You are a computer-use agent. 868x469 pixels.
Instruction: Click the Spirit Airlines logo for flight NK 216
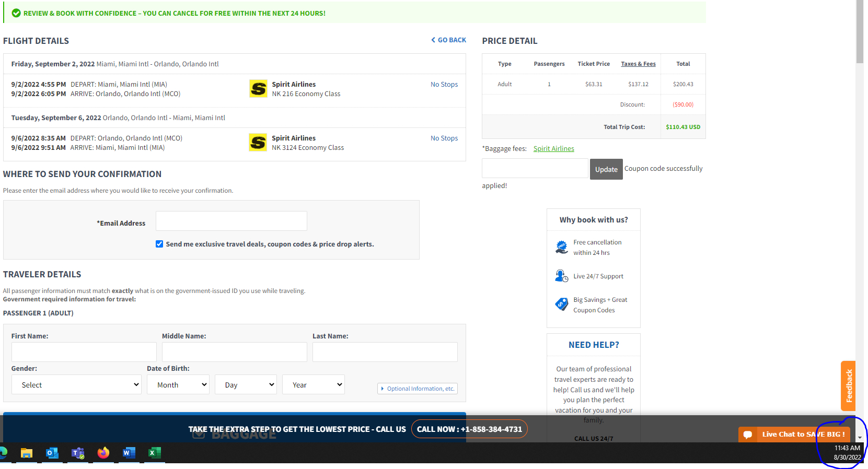tap(258, 89)
